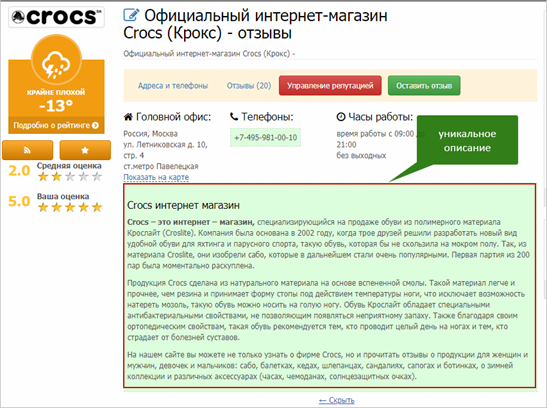This screenshot has width=547, height=408.
Task: Set third star in 'Ваша оценка'
Action: pos(70,208)
